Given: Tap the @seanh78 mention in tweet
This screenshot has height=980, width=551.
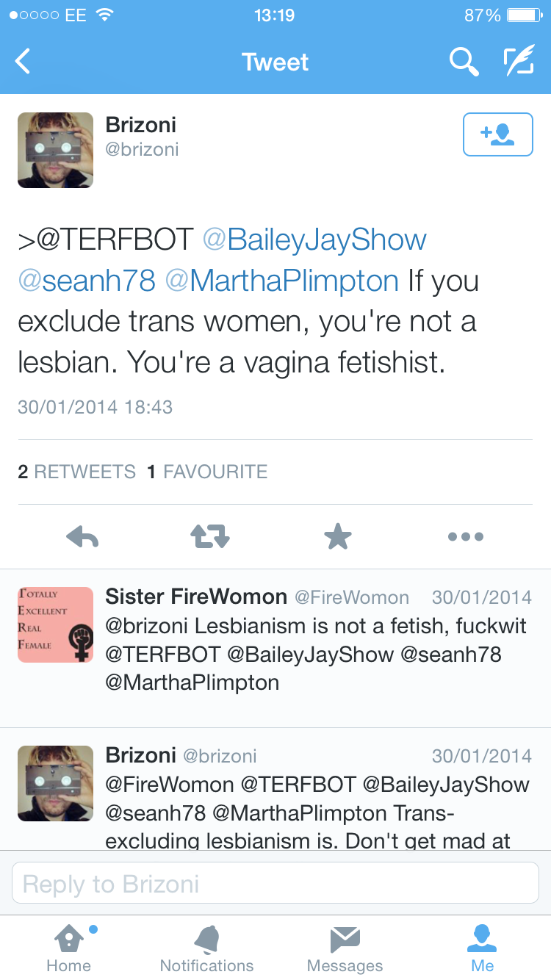Looking at the screenshot, I should click(x=87, y=281).
